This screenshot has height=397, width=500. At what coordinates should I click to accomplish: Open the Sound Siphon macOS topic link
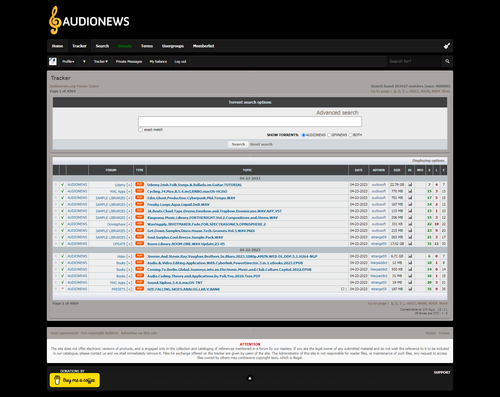[175, 283]
